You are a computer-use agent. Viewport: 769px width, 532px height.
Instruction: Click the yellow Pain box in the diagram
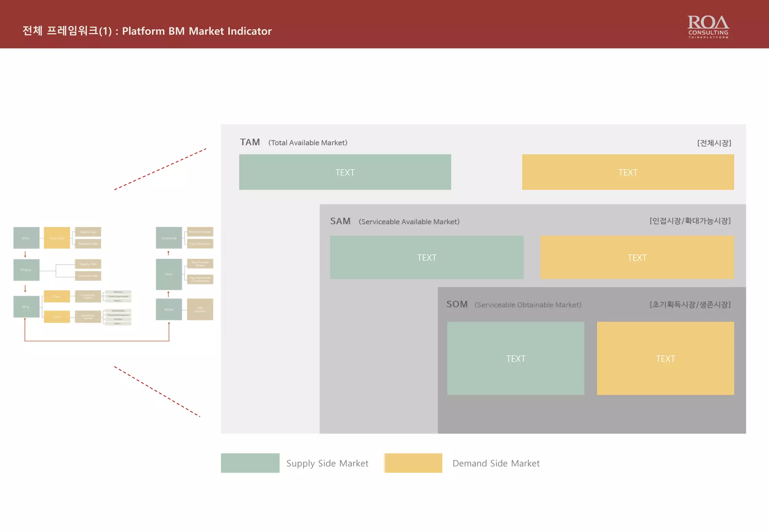57,296
